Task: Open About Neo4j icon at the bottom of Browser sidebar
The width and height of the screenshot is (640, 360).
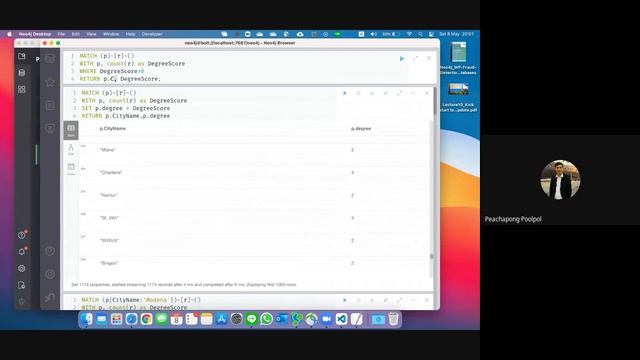Action: coord(50,297)
